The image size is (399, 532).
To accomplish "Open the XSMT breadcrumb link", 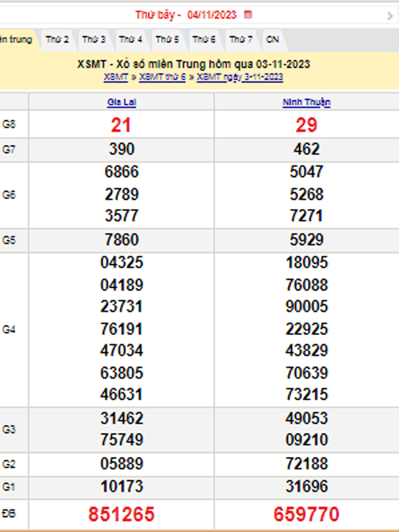I will [x=116, y=77].
